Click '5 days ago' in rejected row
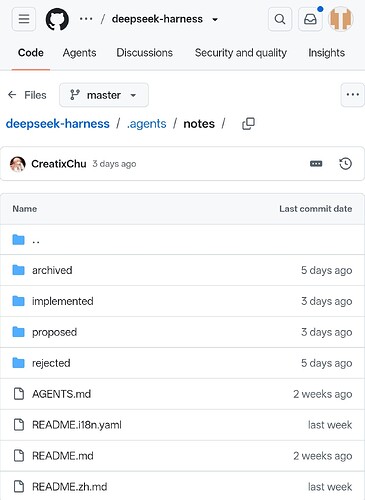The height and width of the screenshot is (500, 365). (x=327, y=363)
